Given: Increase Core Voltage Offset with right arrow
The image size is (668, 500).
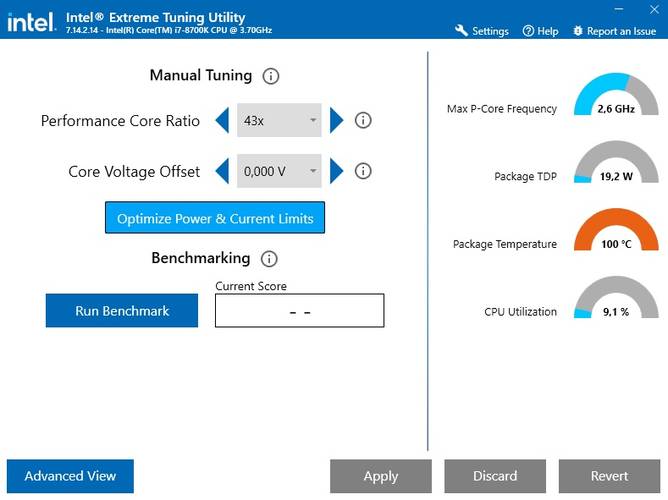Looking at the screenshot, I should coord(337,171).
